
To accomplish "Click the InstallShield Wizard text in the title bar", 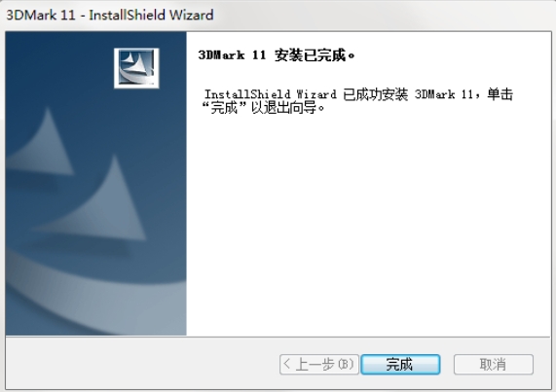I will coord(151,15).
